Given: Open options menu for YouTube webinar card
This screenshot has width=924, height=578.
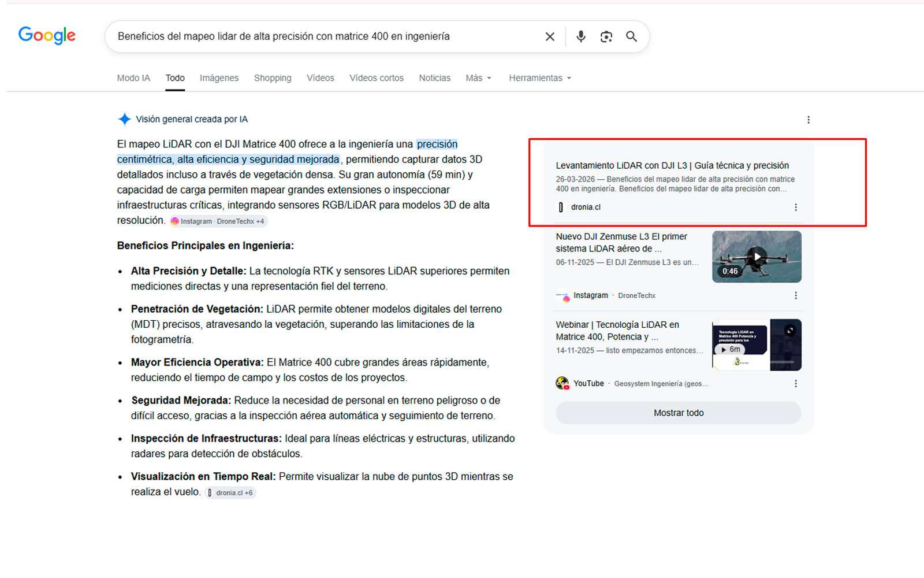Looking at the screenshot, I should 796,383.
